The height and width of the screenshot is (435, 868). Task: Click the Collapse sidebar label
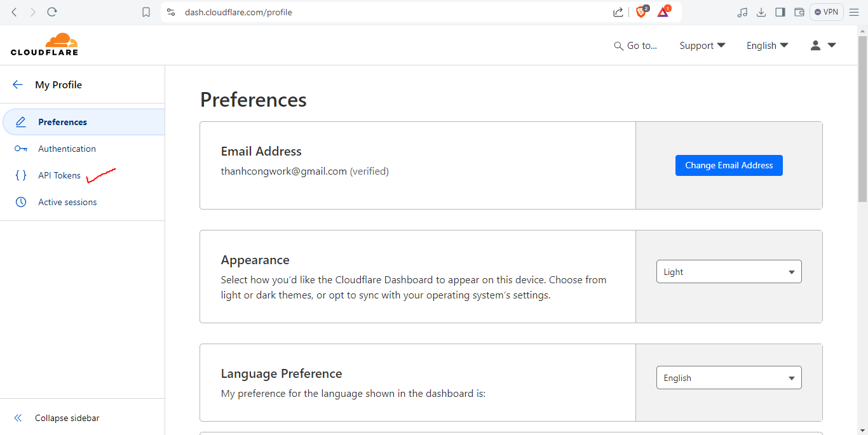tap(67, 418)
